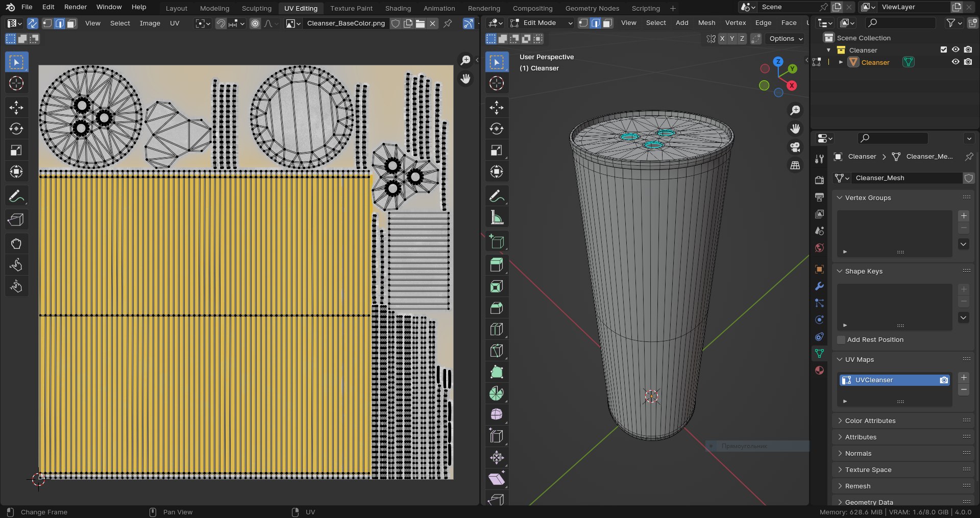Select the Relax tool in UV editor

tap(16, 265)
